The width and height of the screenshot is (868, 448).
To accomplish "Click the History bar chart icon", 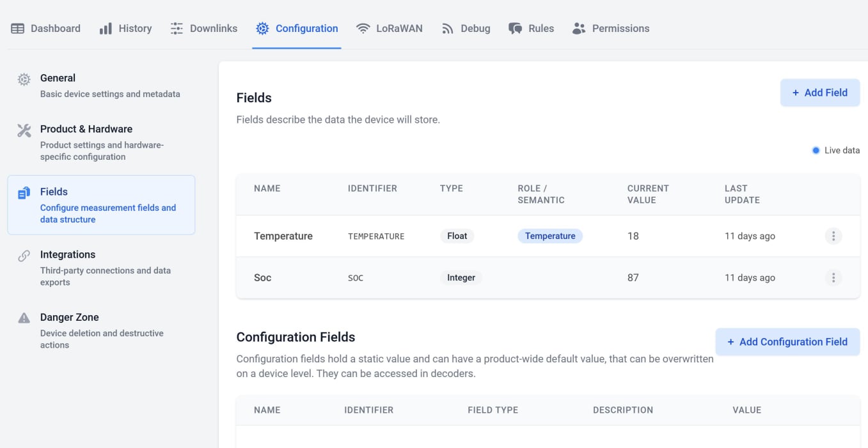I will click(x=106, y=29).
